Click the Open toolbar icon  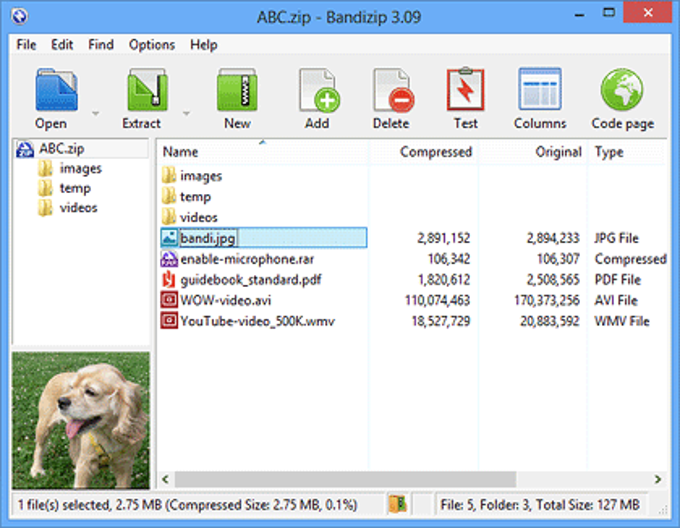(x=57, y=90)
